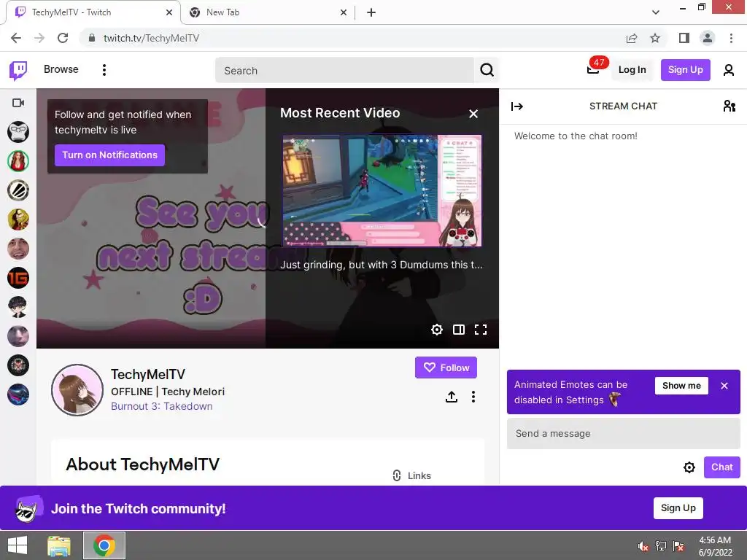Open Chrome profile avatar
The height and width of the screenshot is (560, 747).
708,38
